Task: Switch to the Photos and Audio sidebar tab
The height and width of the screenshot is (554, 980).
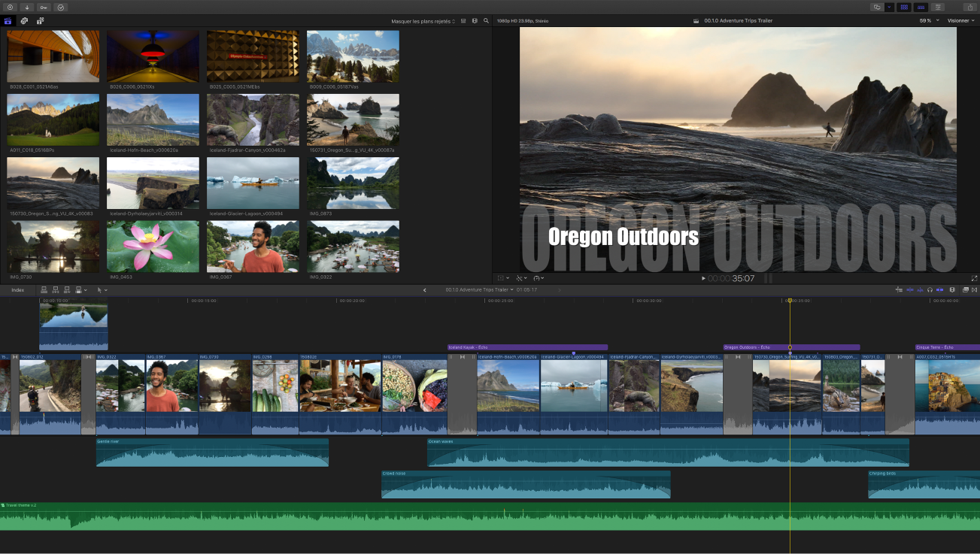Action: pos(25,20)
